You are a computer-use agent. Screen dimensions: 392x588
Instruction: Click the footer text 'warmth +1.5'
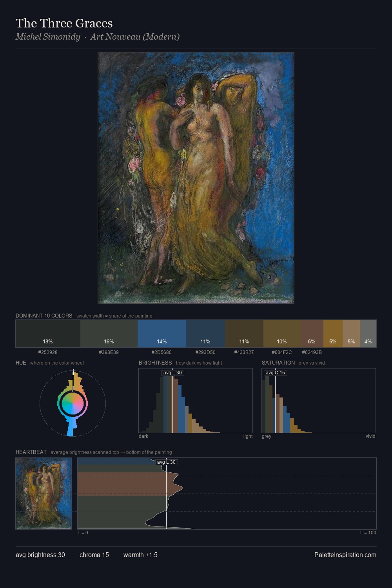[140, 555]
